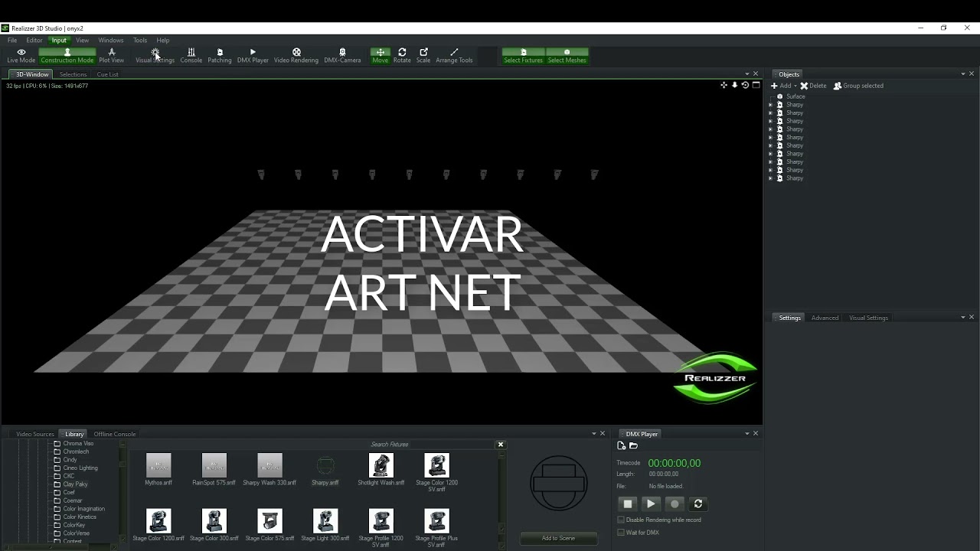The image size is (980, 551).
Task: Click the Search Fixtures field
Action: click(x=390, y=445)
